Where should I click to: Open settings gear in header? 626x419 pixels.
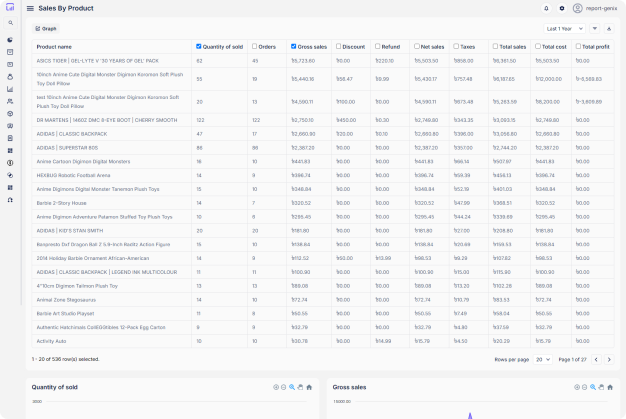(x=561, y=8)
